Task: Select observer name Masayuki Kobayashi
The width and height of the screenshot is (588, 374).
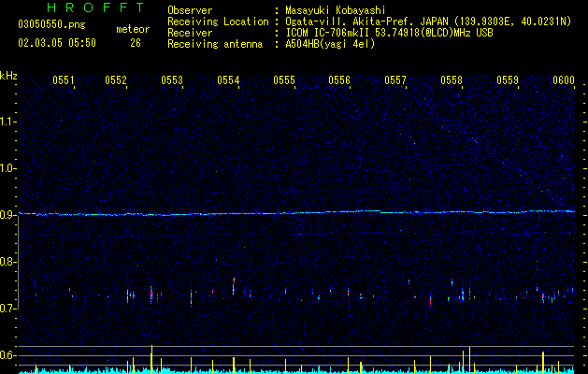Action: coord(336,10)
